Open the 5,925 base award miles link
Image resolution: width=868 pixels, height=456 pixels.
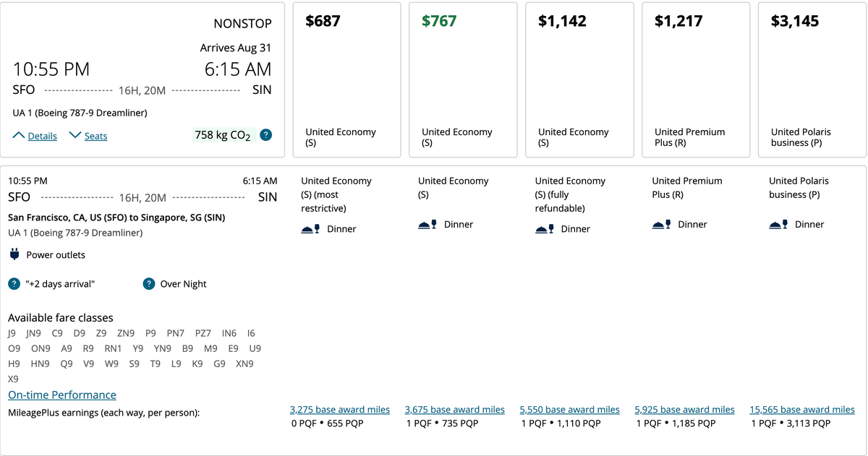click(x=685, y=410)
